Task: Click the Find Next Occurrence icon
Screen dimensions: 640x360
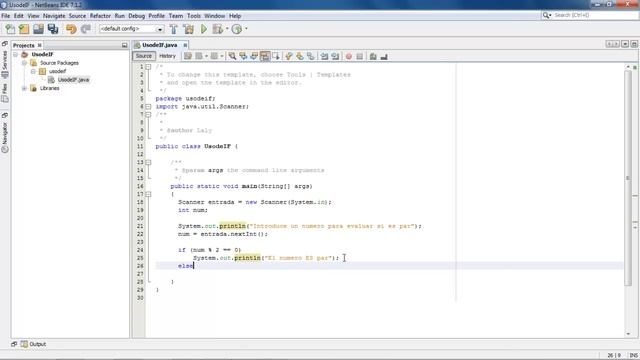Action: coord(254,56)
